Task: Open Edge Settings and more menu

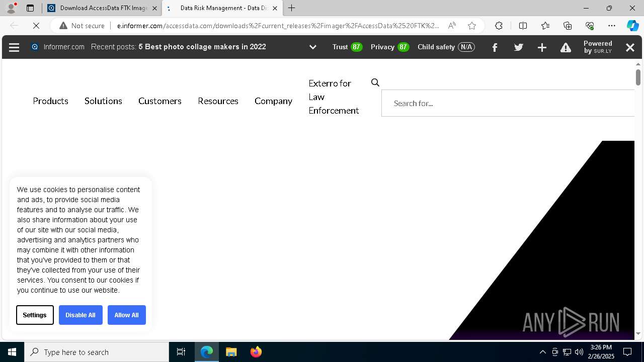Action: tap(612, 26)
